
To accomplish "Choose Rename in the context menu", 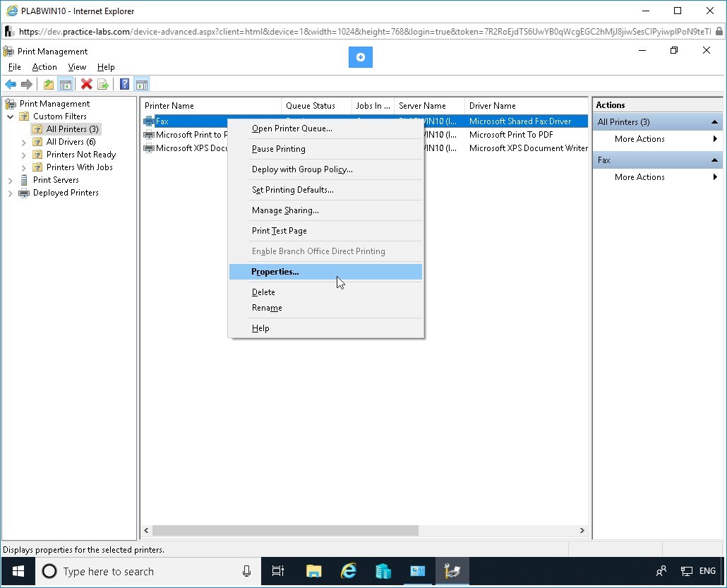I will pos(325,308).
